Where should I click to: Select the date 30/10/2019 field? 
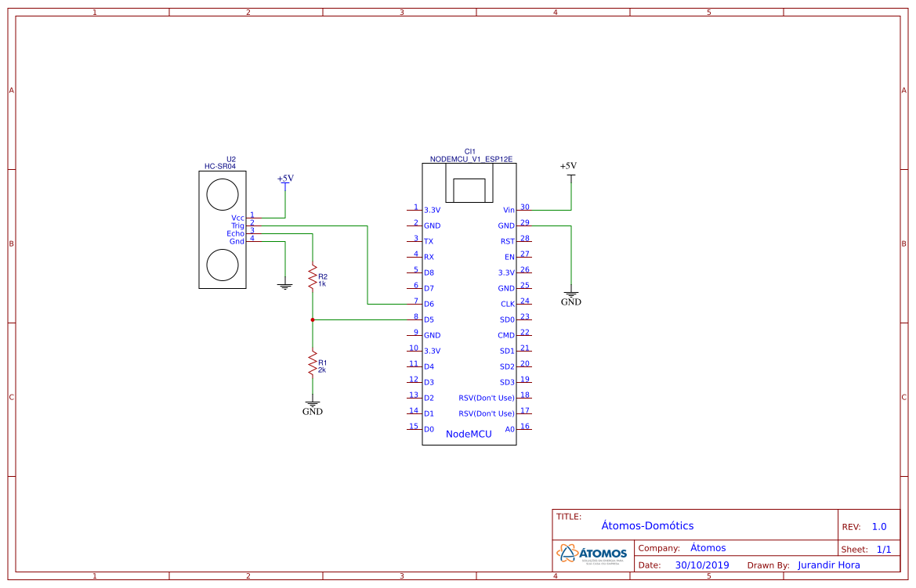click(701, 565)
